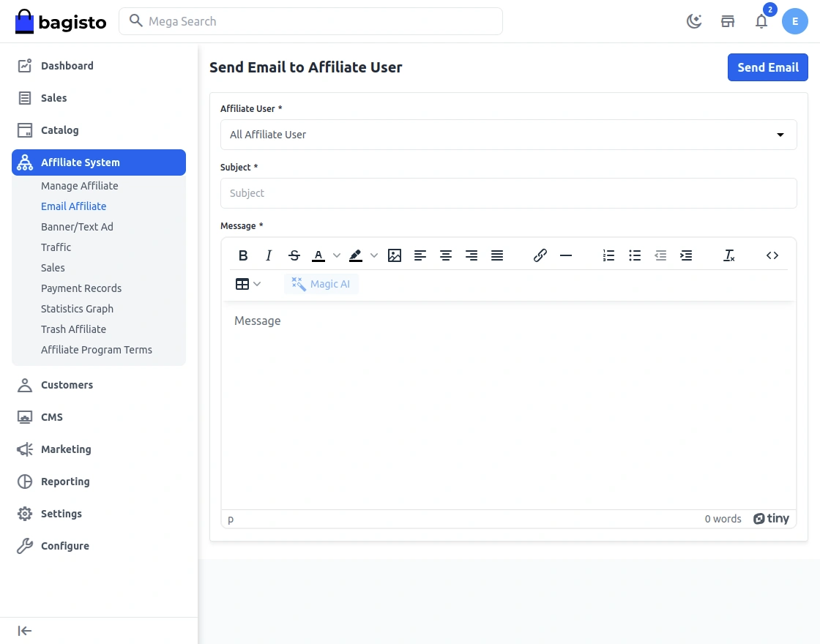Toggle bold formatting in the editor
The width and height of the screenshot is (820, 644).
click(243, 255)
